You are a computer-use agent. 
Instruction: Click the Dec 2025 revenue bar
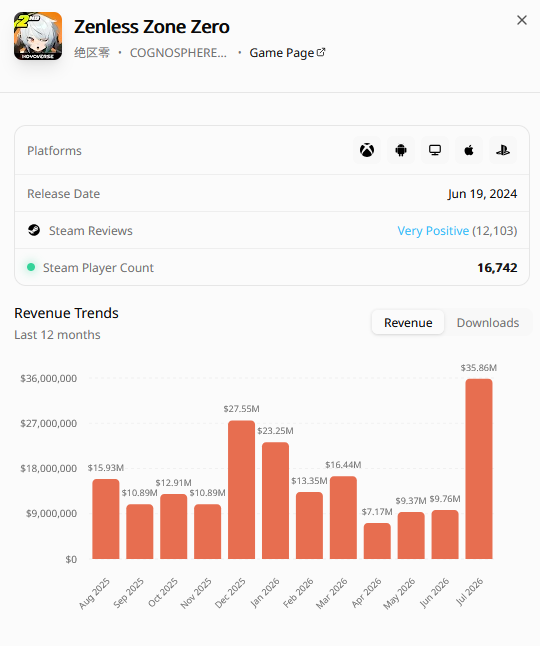click(241, 490)
